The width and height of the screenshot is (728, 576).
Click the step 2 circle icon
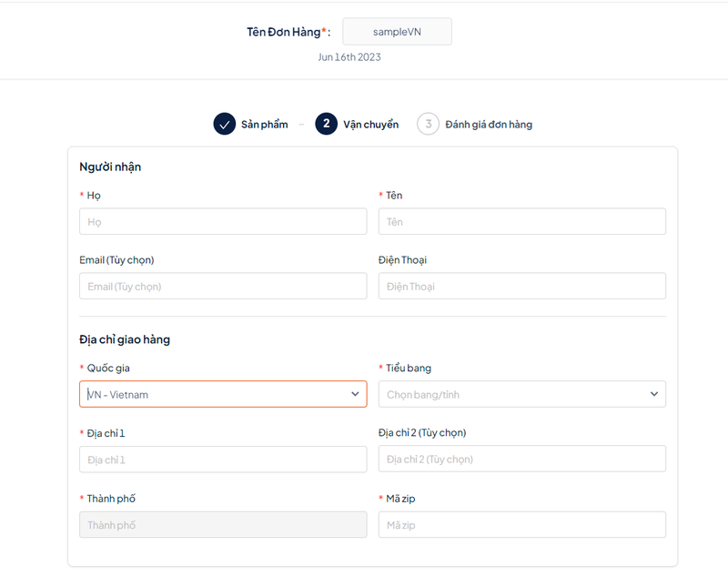click(x=327, y=124)
